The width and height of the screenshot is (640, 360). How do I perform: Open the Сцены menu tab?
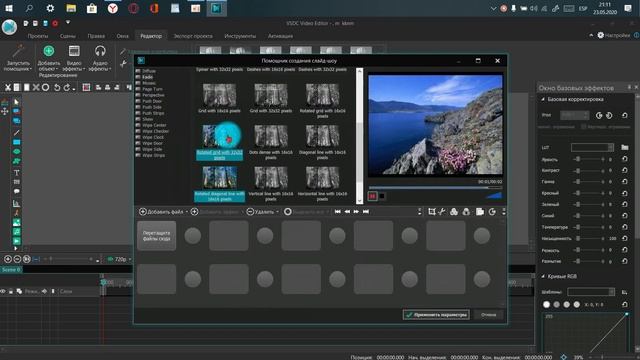coord(68,36)
